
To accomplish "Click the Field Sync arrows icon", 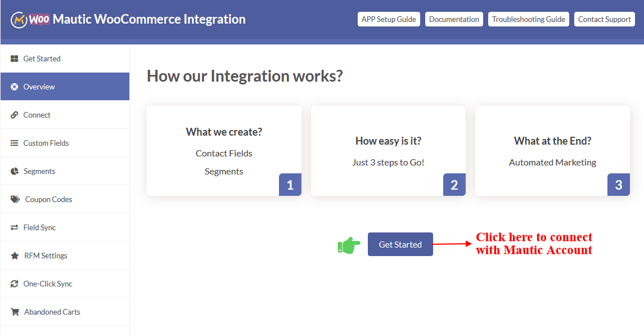I will click(x=13, y=227).
